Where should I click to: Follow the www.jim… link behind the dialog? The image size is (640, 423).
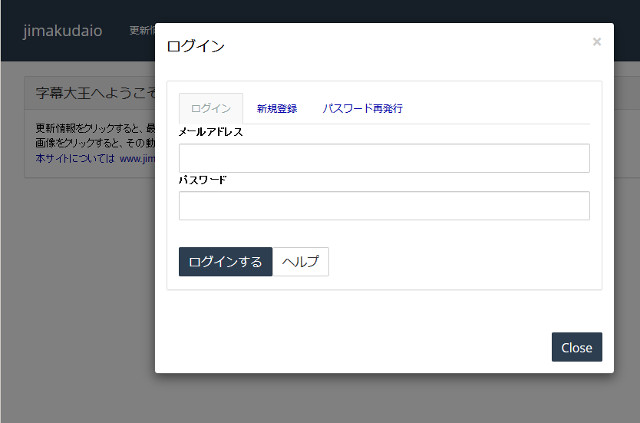pos(136,158)
